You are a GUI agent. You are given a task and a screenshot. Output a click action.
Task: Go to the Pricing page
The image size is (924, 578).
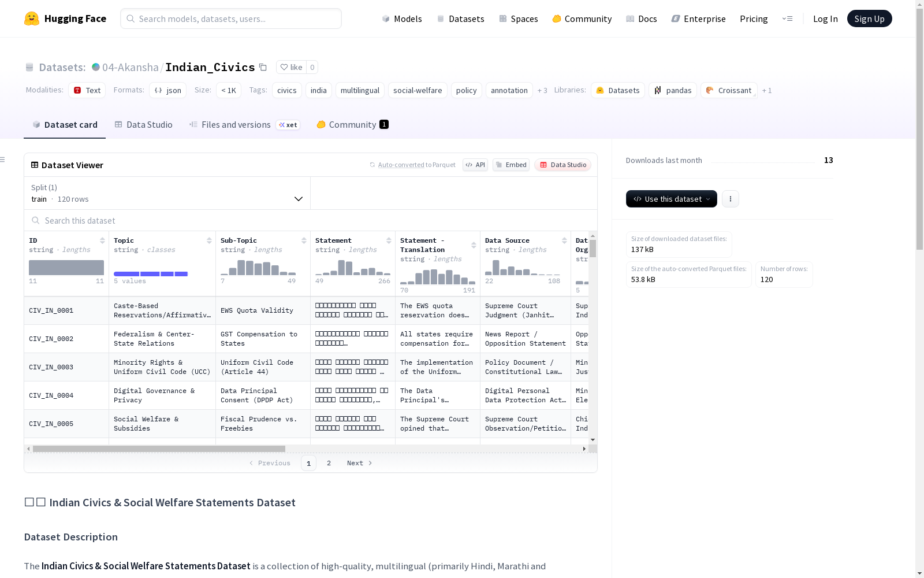[x=754, y=18]
